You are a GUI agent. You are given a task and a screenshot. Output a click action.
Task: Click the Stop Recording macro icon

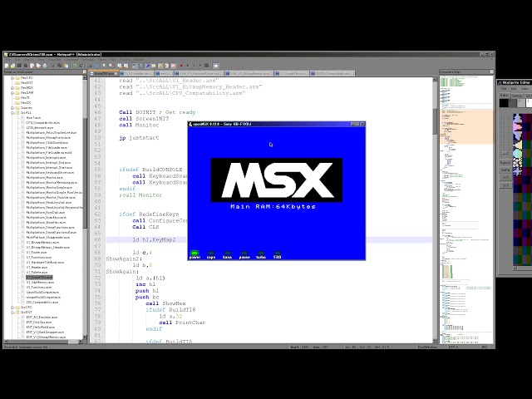click(x=188, y=66)
